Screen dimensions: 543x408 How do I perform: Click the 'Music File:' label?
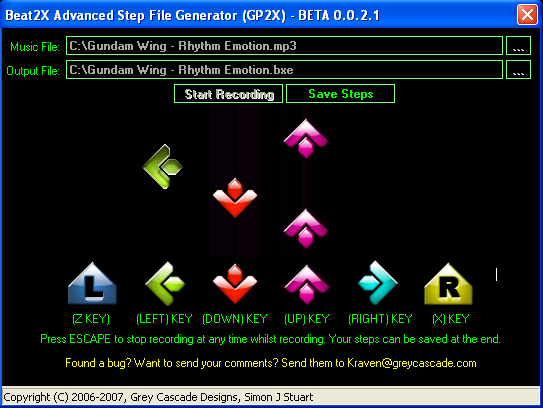click(x=35, y=46)
